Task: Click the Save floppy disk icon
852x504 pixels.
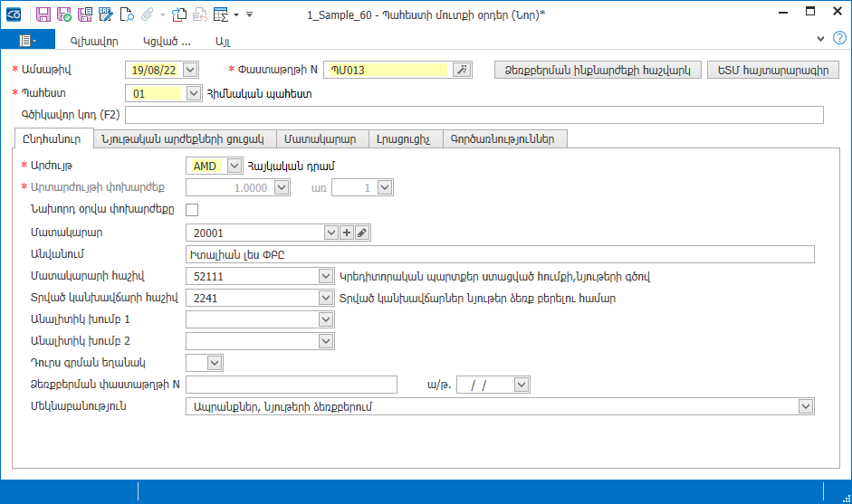Action: (x=43, y=14)
